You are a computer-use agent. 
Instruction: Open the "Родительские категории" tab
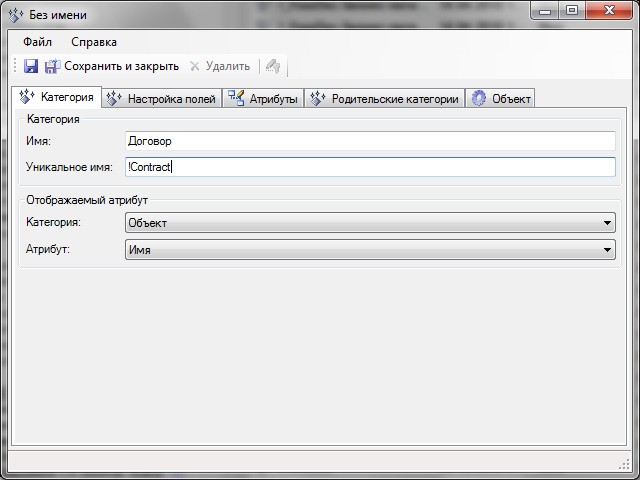tap(385, 98)
